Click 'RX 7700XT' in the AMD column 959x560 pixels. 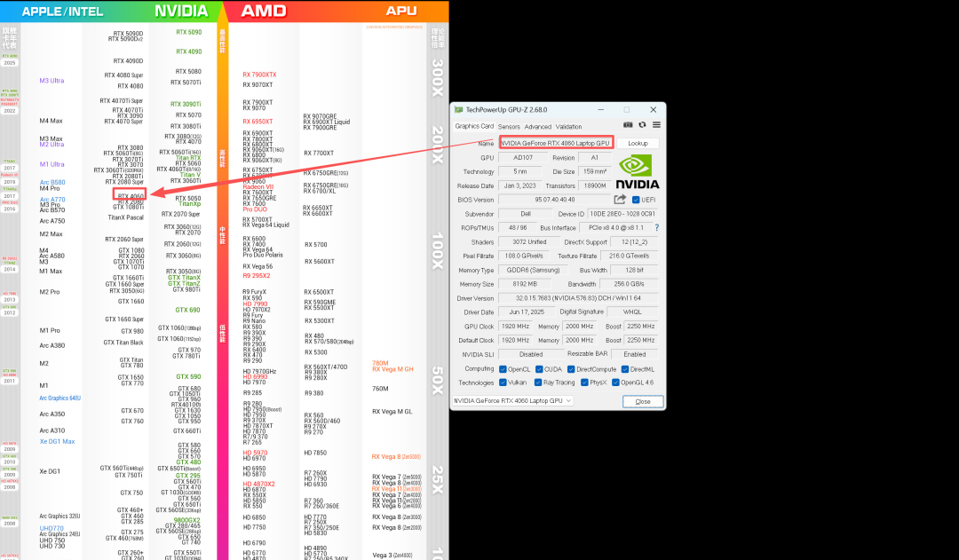click(x=319, y=154)
